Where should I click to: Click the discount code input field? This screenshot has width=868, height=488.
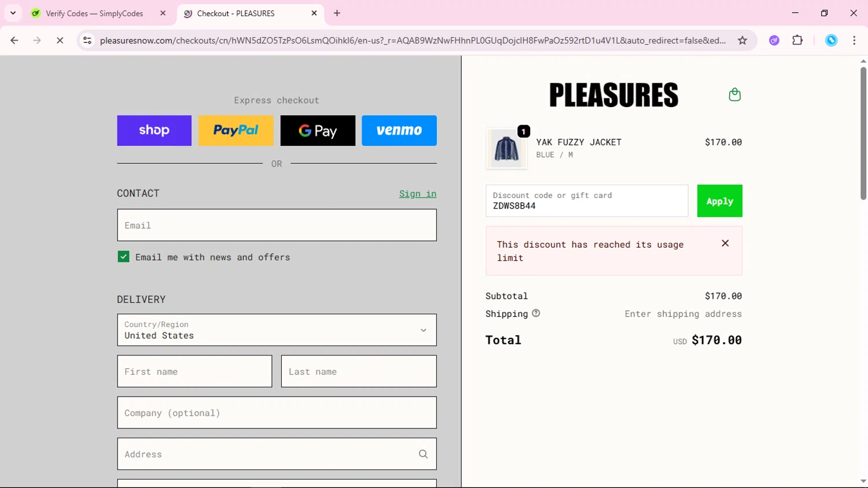click(587, 201)
